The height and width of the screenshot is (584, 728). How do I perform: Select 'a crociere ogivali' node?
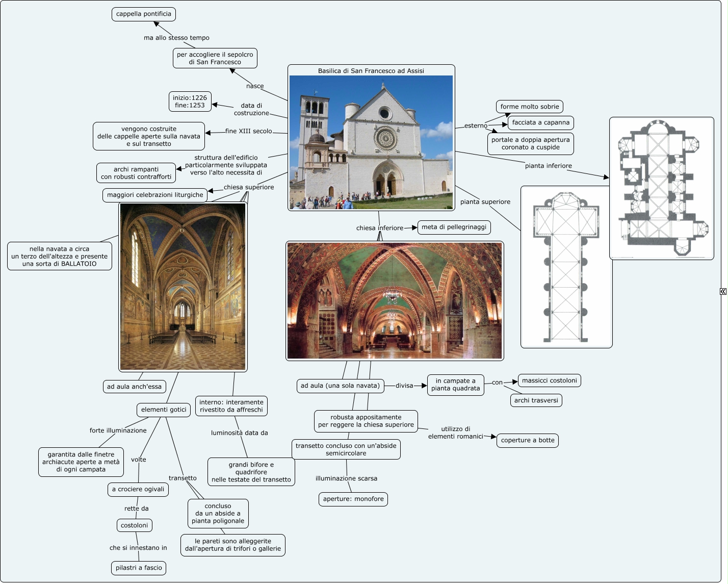pos(138,489)
